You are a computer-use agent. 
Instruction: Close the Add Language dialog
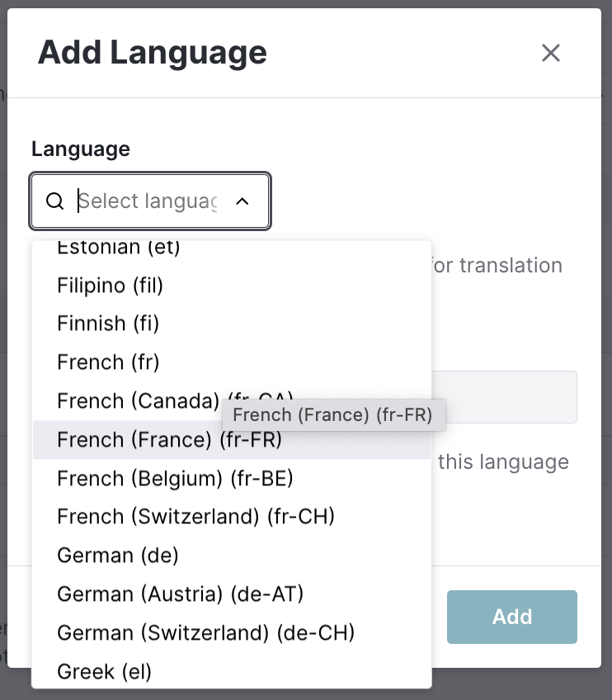point(550,53)
